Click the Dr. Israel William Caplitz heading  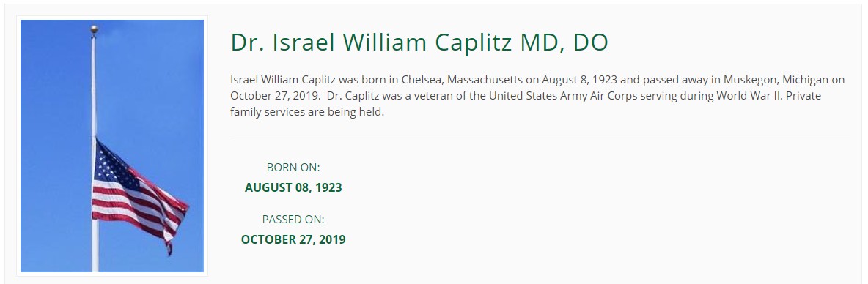point(419,42)
